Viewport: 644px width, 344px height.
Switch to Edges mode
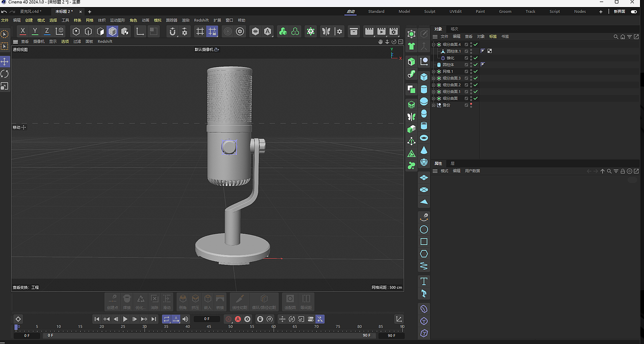coord(88,32)
